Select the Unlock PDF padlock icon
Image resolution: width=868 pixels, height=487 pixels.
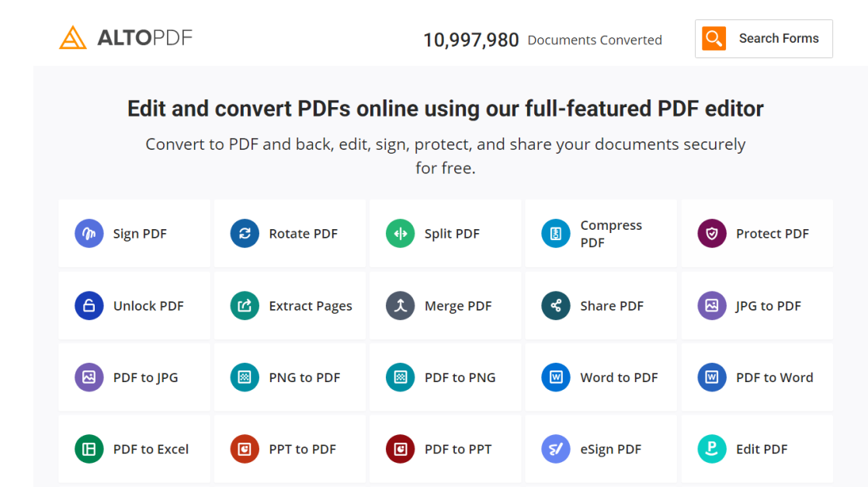tap(89, 306)
